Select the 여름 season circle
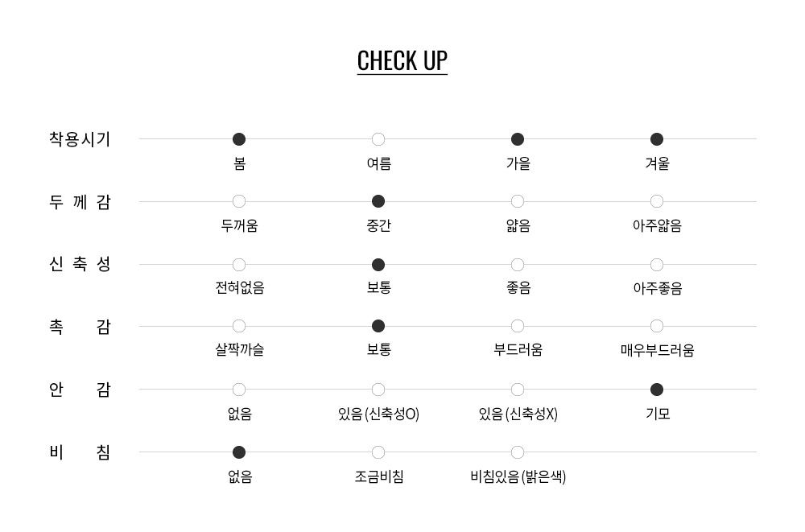This screenshot has width=805, height=532. click(x=378, y=139)
